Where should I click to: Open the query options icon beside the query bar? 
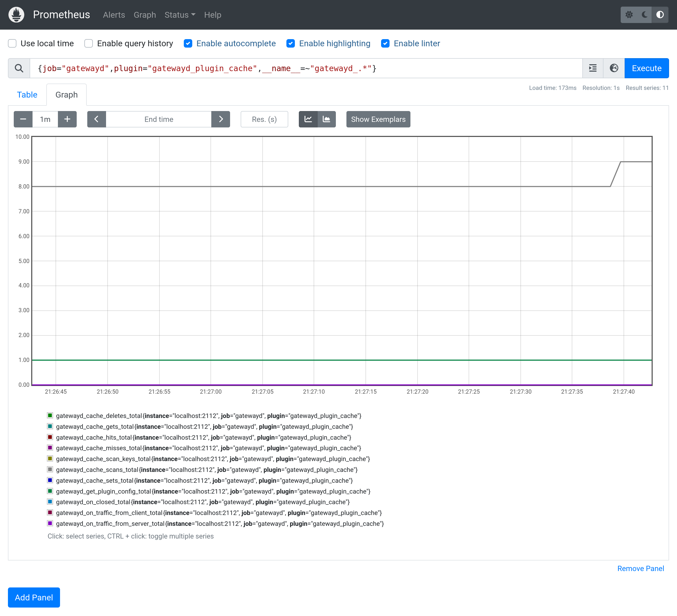coord(593,68)
